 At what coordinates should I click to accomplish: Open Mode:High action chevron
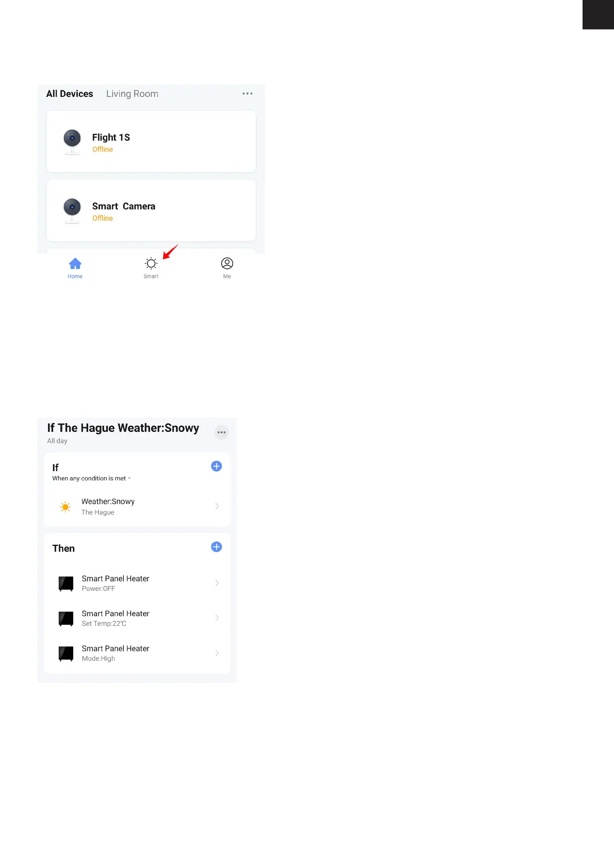[217, 653]
